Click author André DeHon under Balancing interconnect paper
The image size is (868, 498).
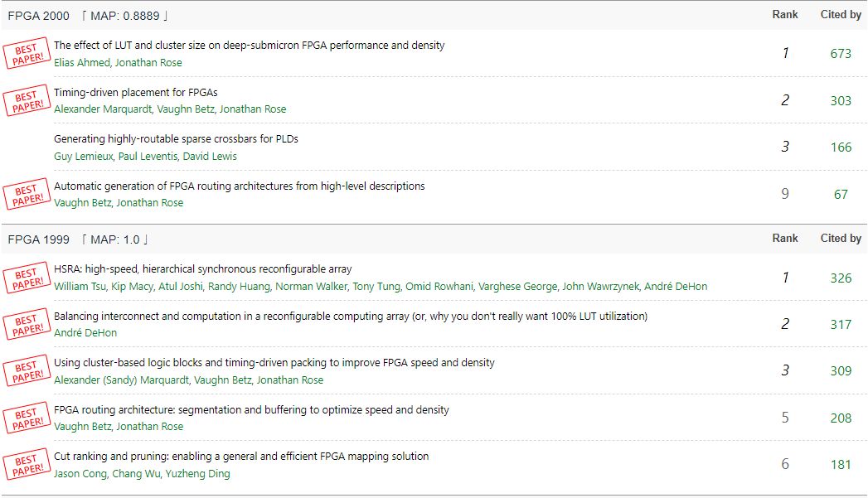click(85, 333)
